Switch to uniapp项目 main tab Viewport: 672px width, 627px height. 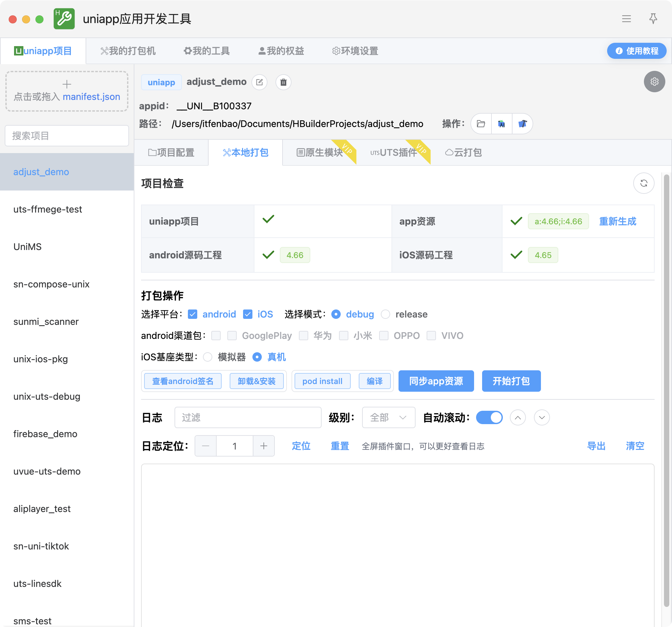43,51
